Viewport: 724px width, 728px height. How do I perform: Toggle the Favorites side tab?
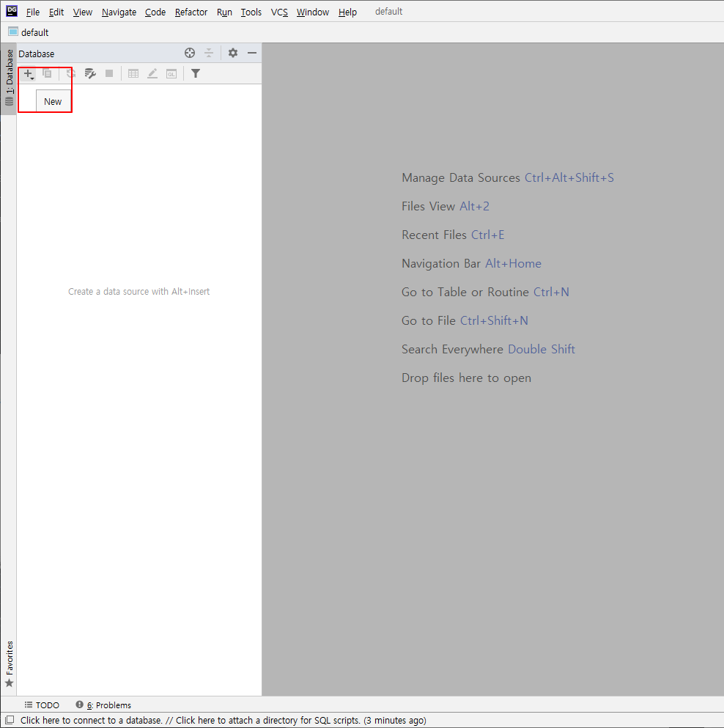coord(9,664)
